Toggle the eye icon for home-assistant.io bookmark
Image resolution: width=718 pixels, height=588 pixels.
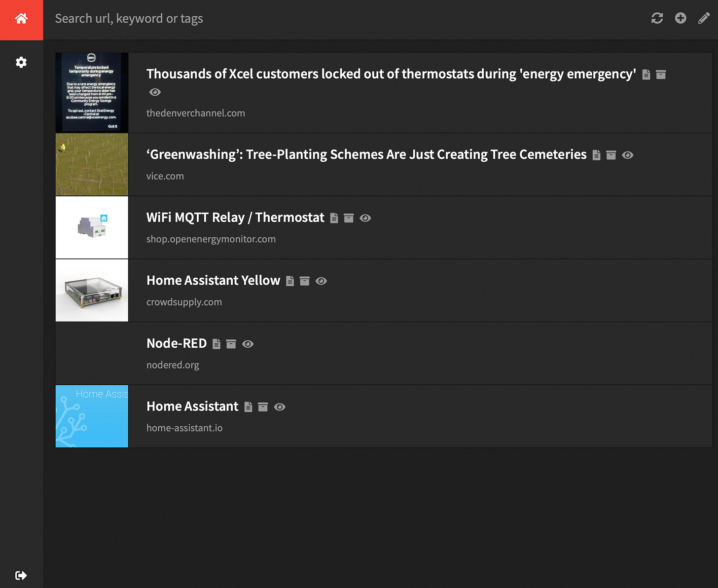280,407
